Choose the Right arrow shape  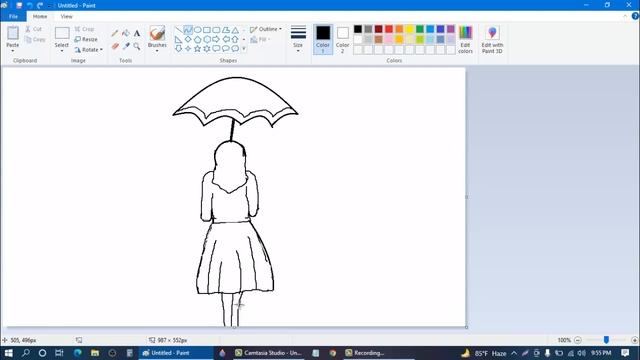click(216, 40)
